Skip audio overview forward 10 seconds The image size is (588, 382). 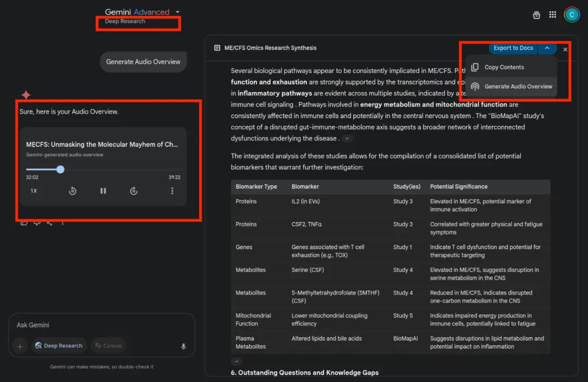tap(133, 191)
